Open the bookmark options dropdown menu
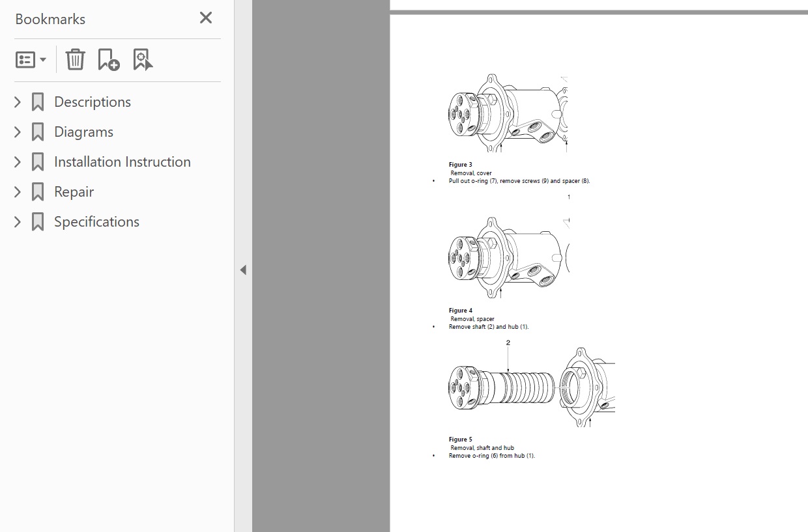 pyautogui.click(x=31, y=60)
